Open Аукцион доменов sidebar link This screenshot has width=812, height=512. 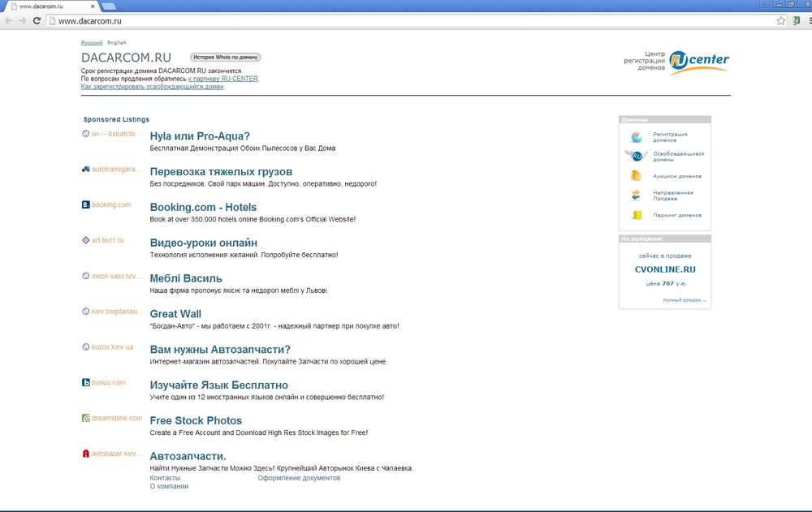tap(677, 176)
